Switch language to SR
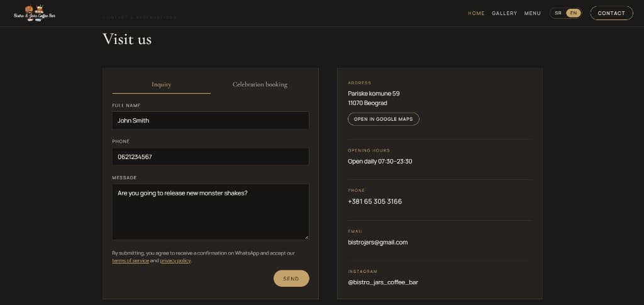Image resolution: width=644 pixels, height=305 pixels. coord(558,13)
